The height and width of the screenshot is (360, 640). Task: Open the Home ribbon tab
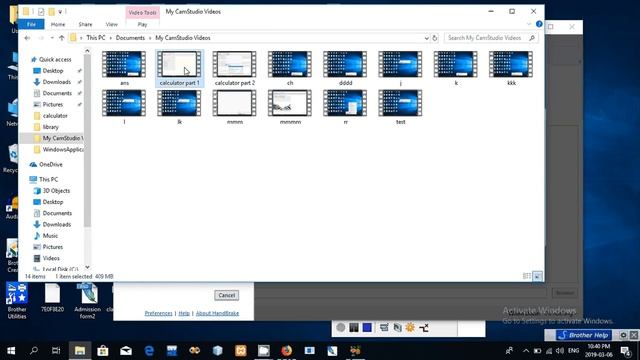pos(58,24)
